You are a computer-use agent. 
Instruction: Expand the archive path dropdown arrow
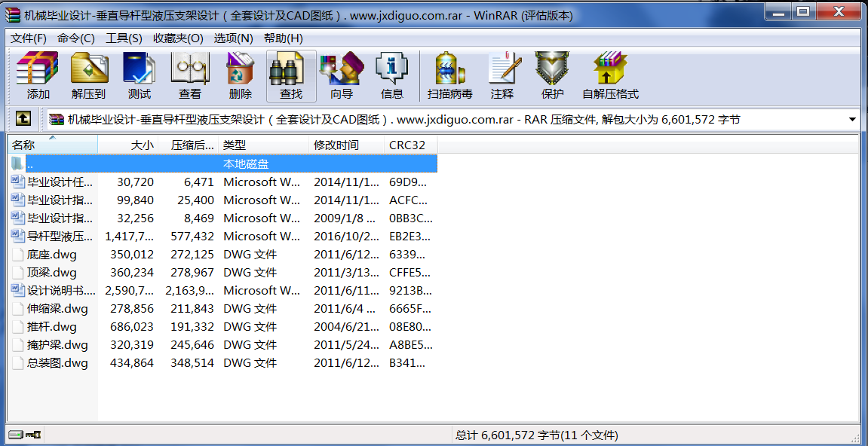(x=852, y=120)
